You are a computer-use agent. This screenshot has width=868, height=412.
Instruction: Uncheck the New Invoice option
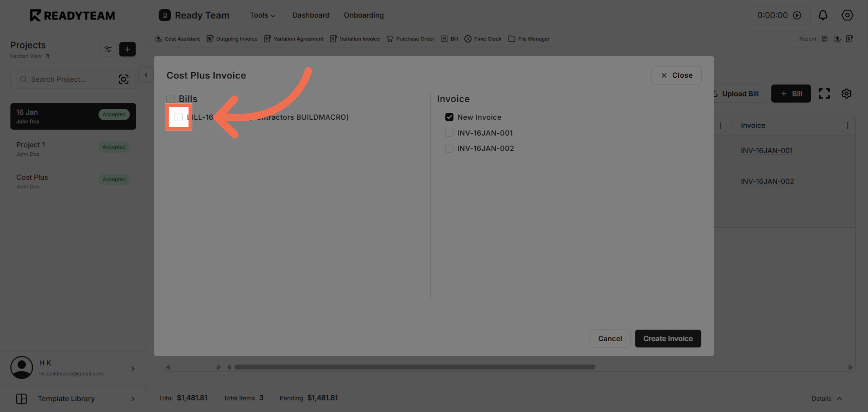(449, 117)
